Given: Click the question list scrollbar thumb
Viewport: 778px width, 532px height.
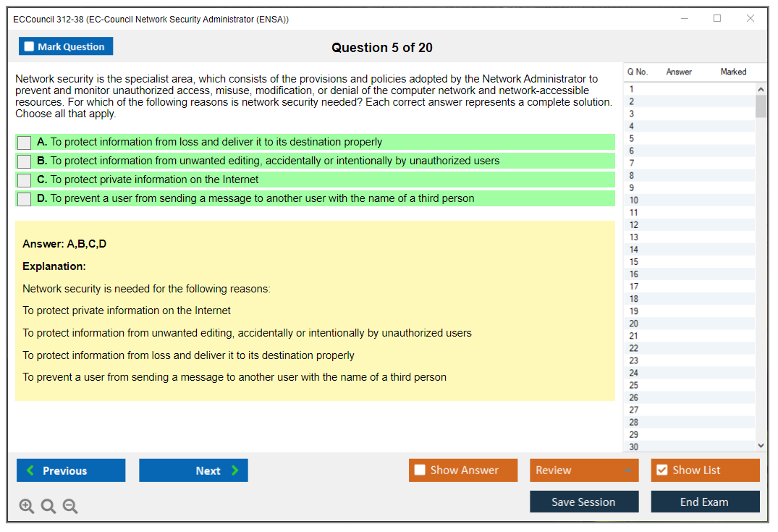Looking at the screenshot, I should tap(761, 106).
